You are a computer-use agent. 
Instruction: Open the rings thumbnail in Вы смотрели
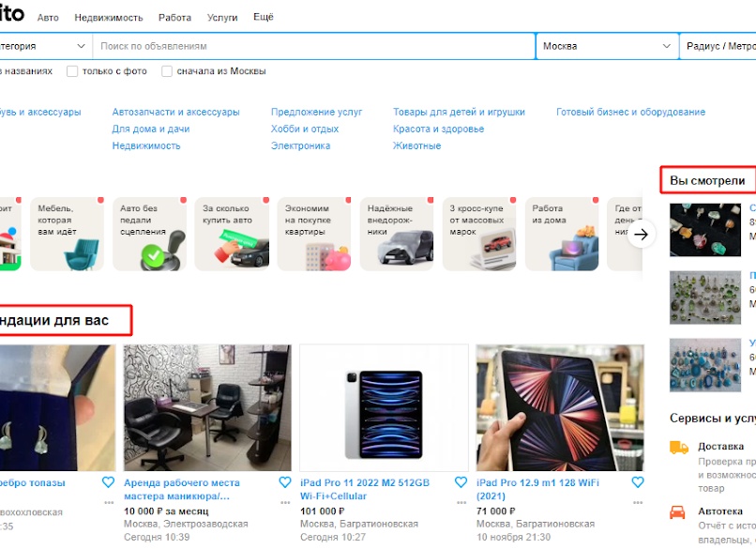[x=705, y=230]
